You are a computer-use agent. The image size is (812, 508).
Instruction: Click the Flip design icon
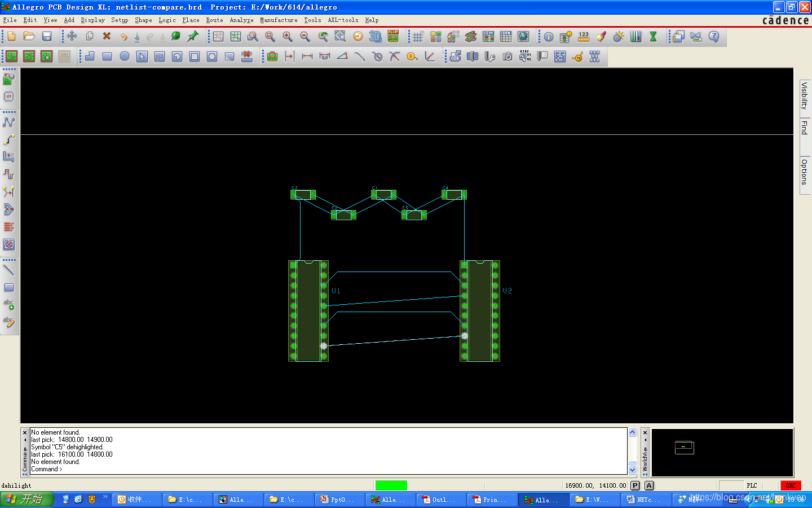[x=393, y=37]
